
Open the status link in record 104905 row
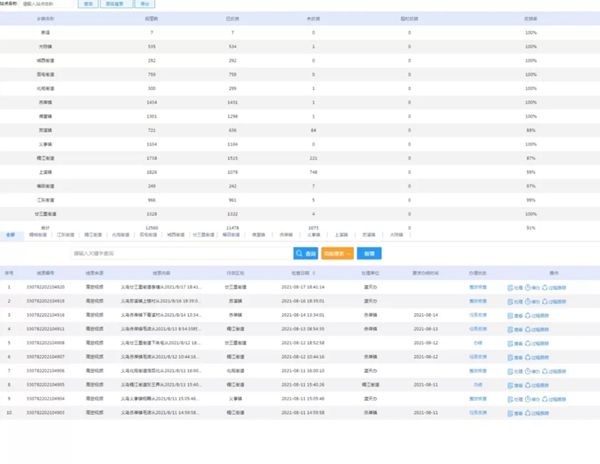pyautogui.click(x=478, y=385)
